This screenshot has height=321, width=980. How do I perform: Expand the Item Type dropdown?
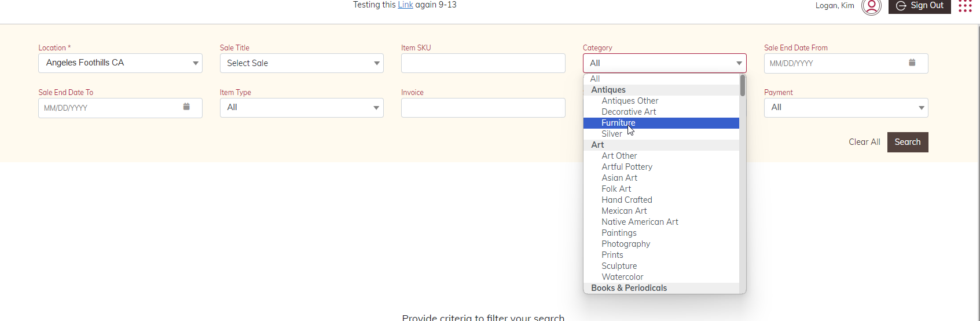[376, 108]
